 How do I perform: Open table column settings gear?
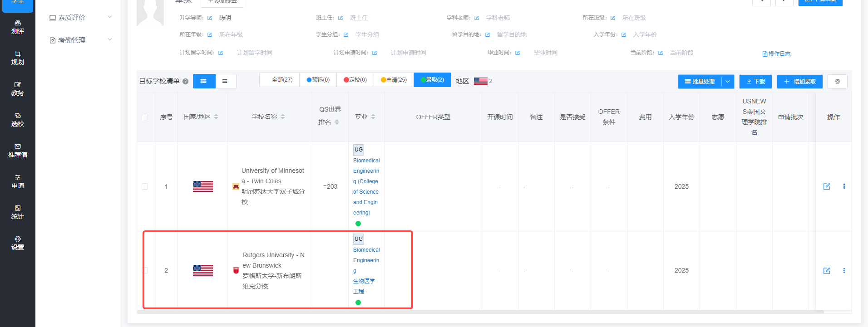click(x=838, y=82)
